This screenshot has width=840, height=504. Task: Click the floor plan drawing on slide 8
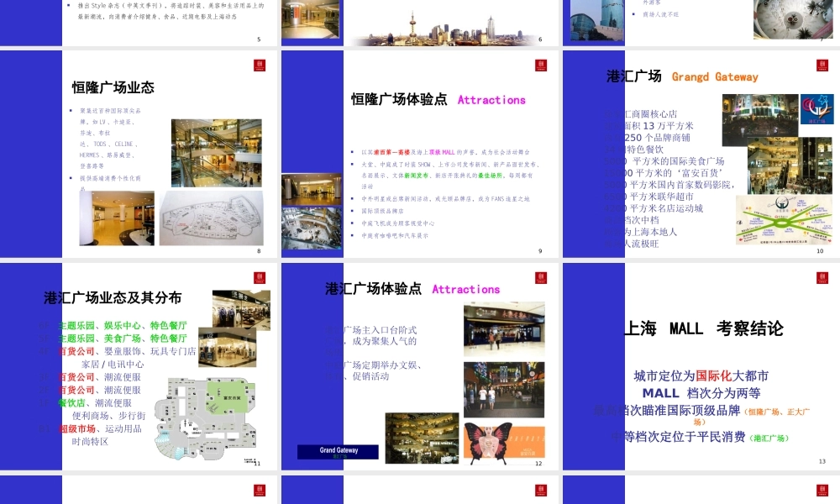(x=212, y=218)
